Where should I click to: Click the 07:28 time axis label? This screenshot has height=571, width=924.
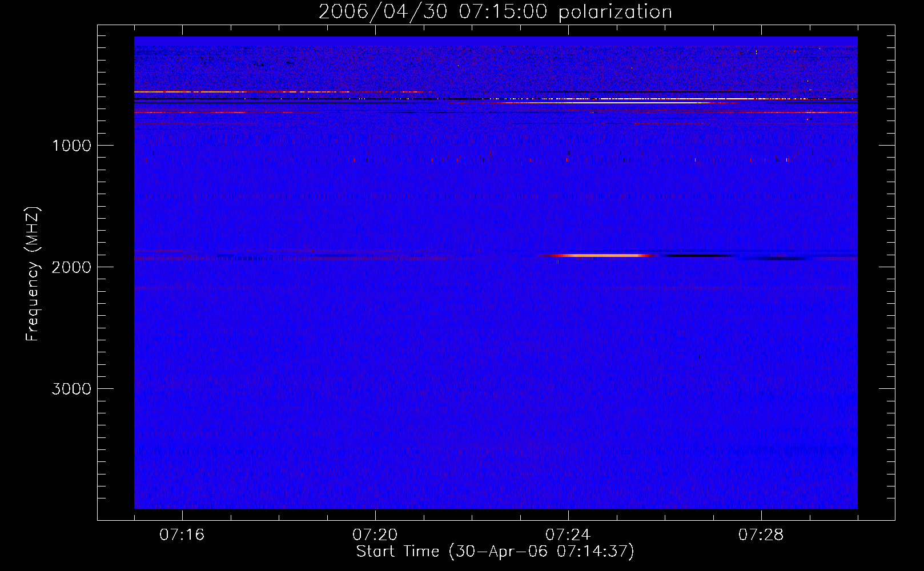click(761, 535)
